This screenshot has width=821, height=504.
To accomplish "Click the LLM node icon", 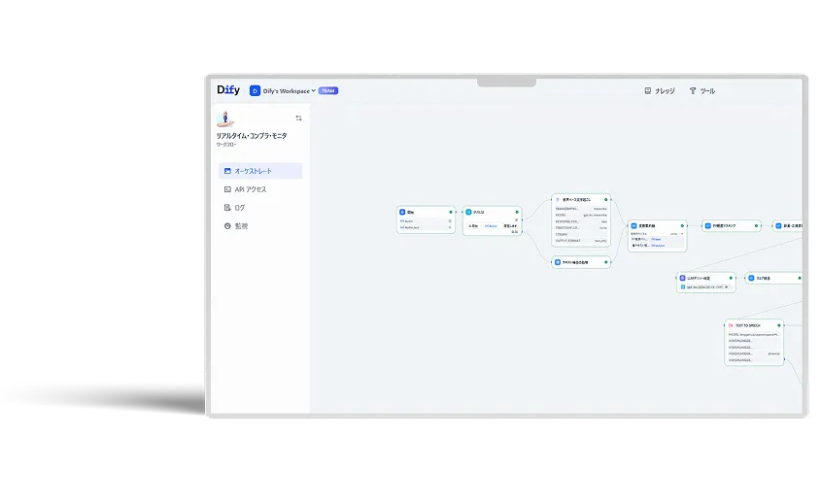I will tap(683, 278).
